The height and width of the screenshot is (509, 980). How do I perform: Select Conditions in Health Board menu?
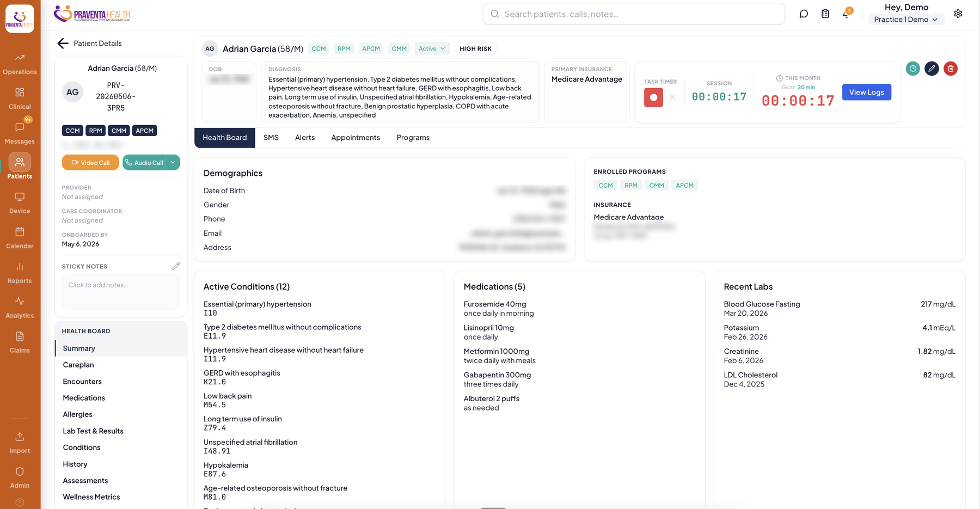click(121, 447)
